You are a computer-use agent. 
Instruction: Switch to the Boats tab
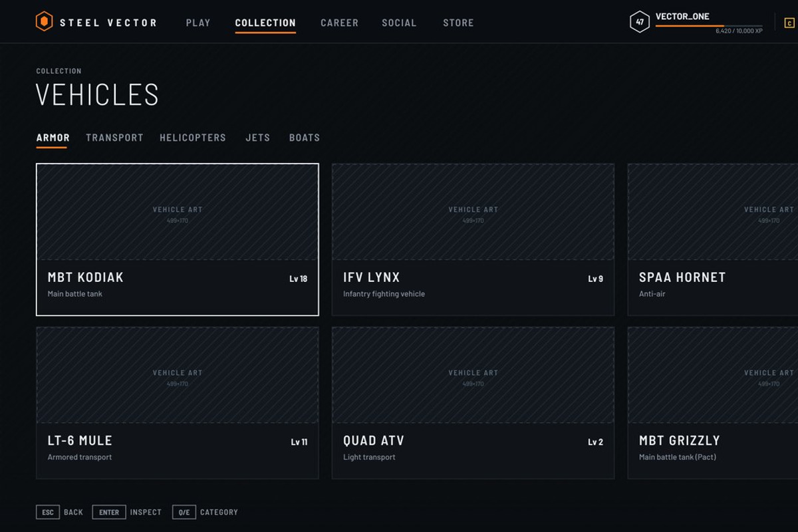[x=305, y=138]
